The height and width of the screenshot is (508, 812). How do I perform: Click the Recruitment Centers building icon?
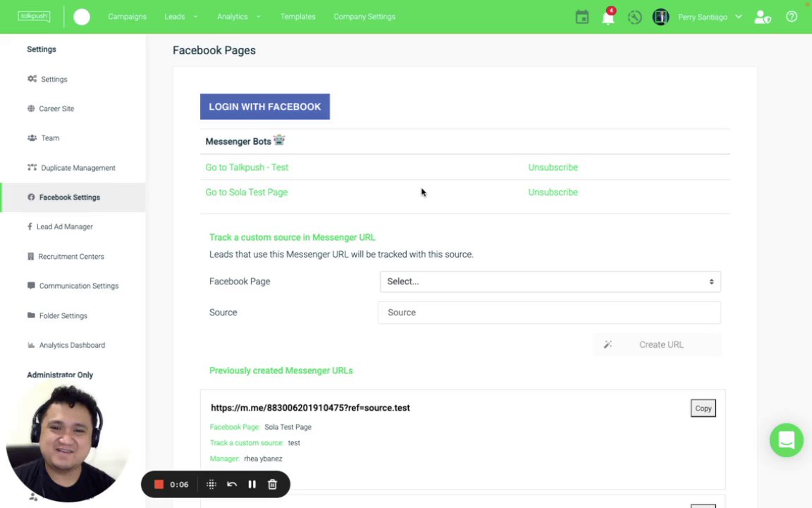tap(30, 256)
